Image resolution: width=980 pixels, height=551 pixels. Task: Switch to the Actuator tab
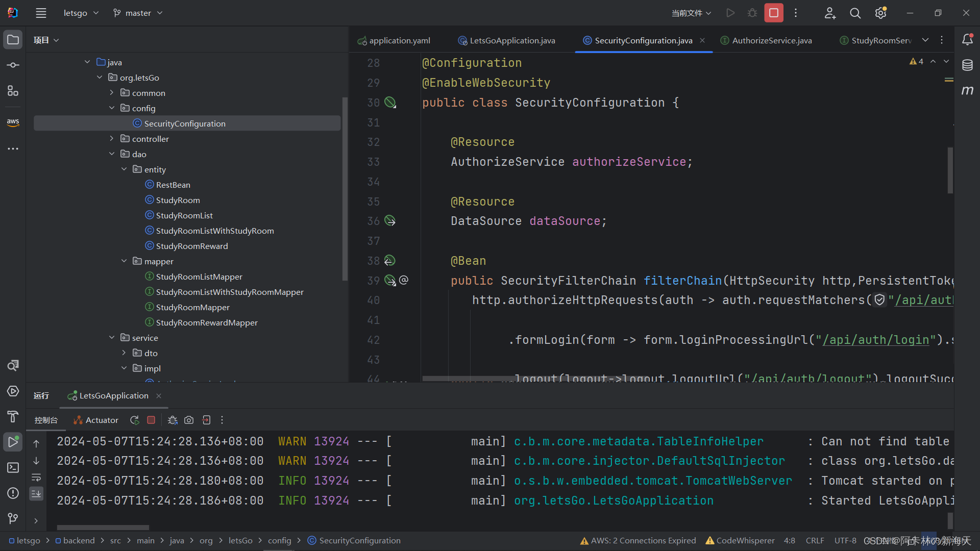click(96, 420)
